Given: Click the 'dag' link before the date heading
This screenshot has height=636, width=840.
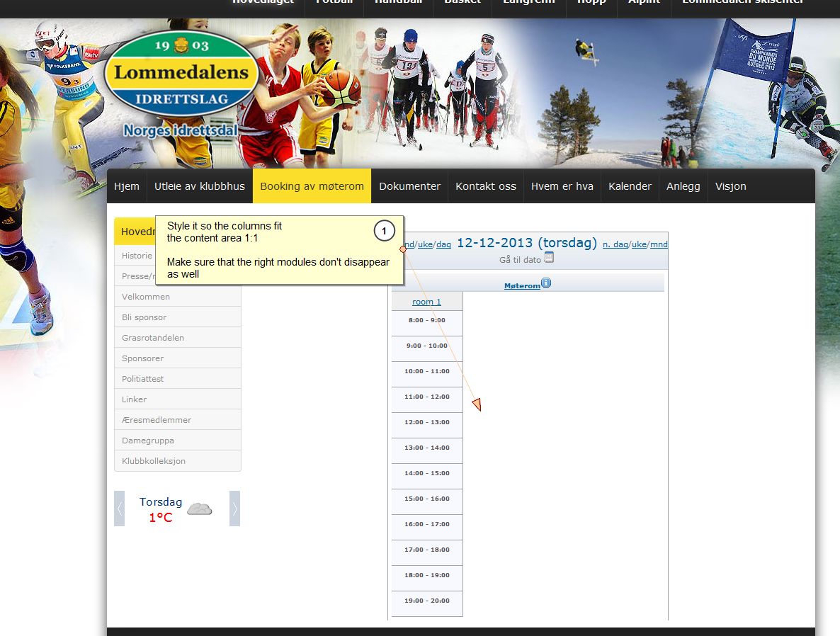Looking at the screenshot, I should pyautogui.click(x=443, y=244).
